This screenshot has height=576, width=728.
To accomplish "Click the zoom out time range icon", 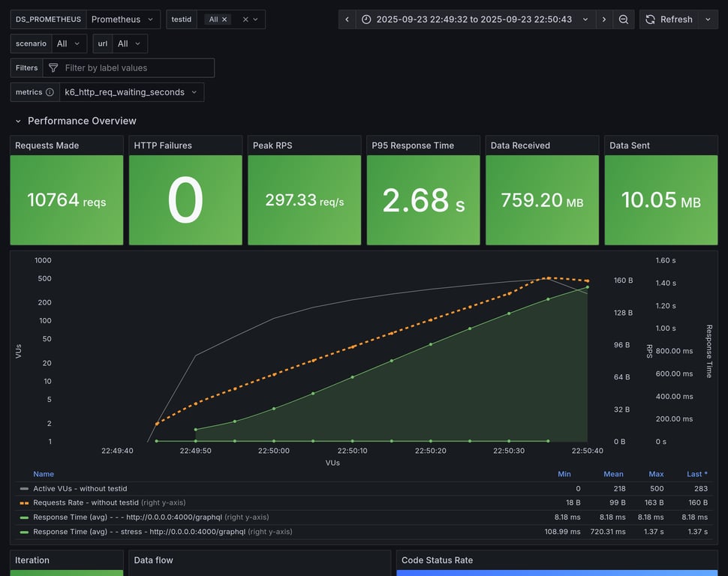I will [624, 19].
